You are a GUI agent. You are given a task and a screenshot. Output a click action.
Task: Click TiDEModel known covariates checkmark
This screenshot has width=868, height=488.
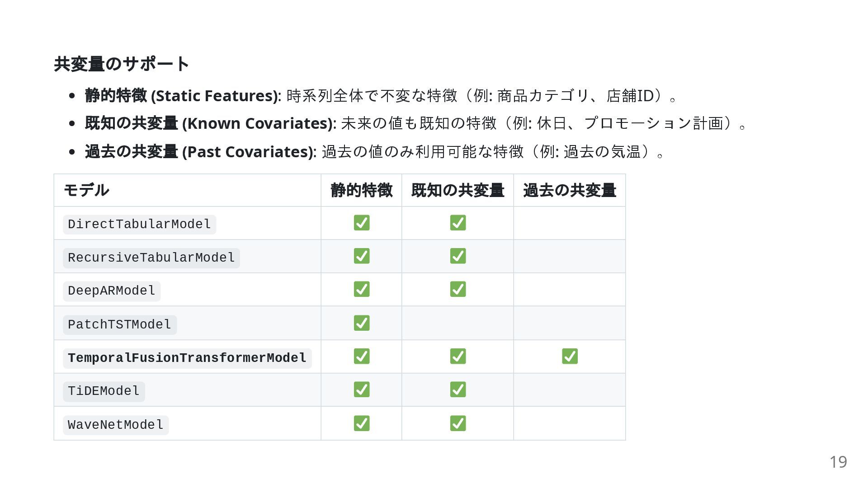coord(458,389)
